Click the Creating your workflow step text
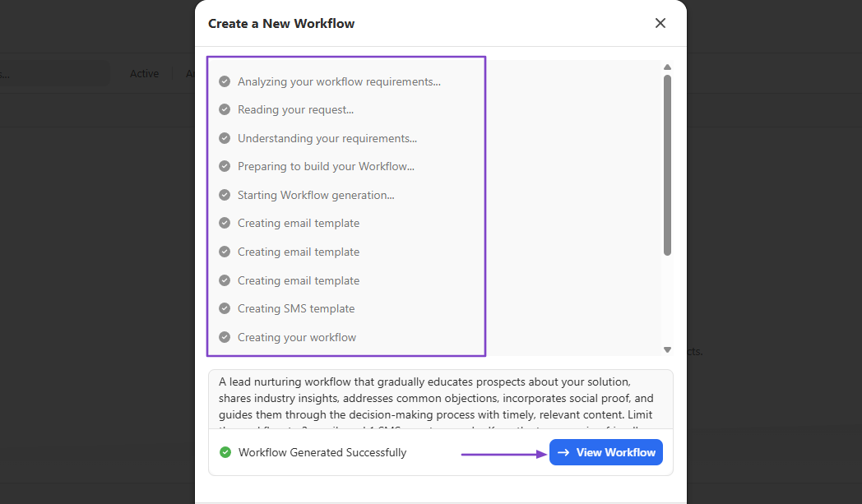862x504 pixels. pyautogui.click(x=297, y=337)
